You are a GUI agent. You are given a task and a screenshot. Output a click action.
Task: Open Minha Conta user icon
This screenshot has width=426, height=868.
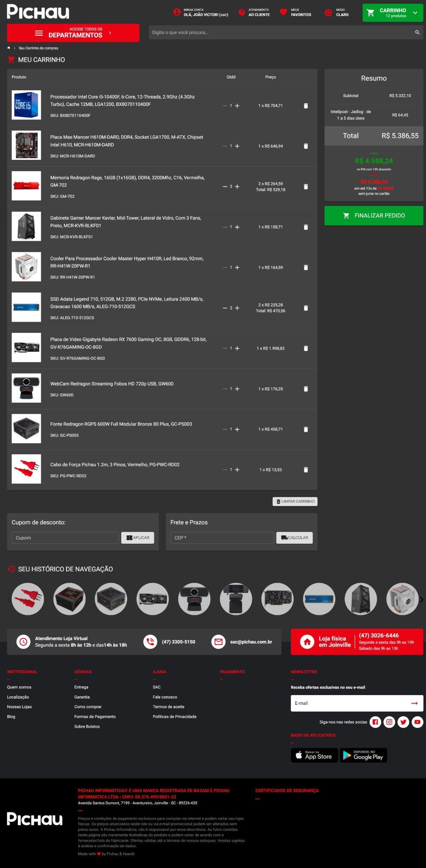point(177,12)
